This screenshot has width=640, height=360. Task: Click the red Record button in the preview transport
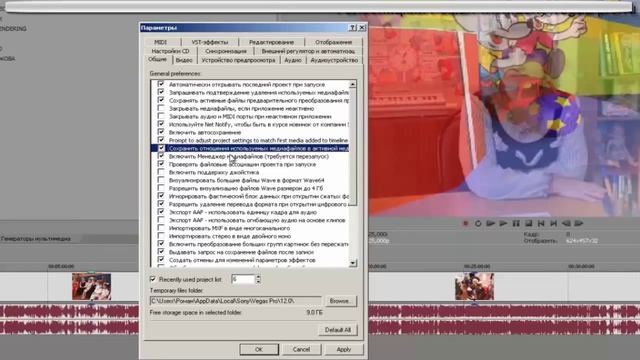point(465,223)
